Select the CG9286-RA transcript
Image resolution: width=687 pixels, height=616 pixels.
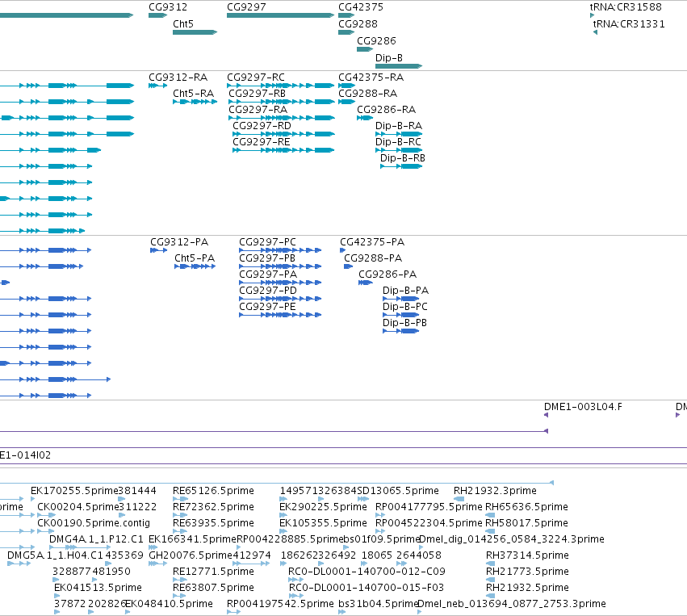pos(365,118)
